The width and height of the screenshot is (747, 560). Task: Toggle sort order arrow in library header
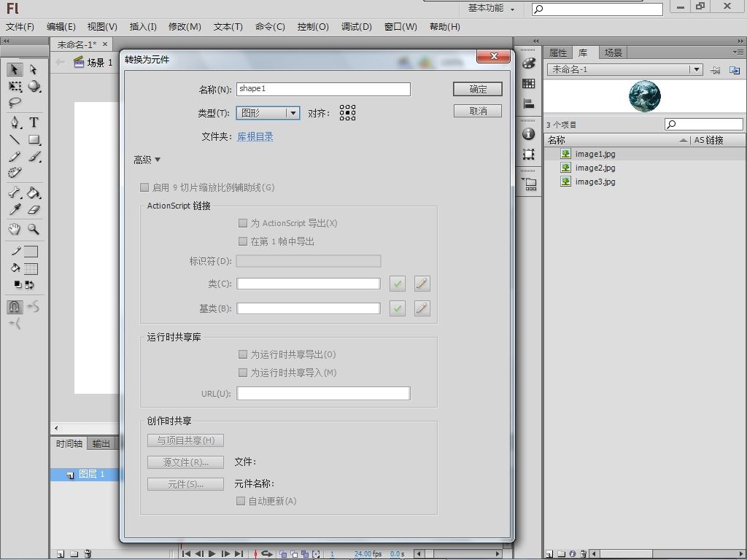point(684,140)
